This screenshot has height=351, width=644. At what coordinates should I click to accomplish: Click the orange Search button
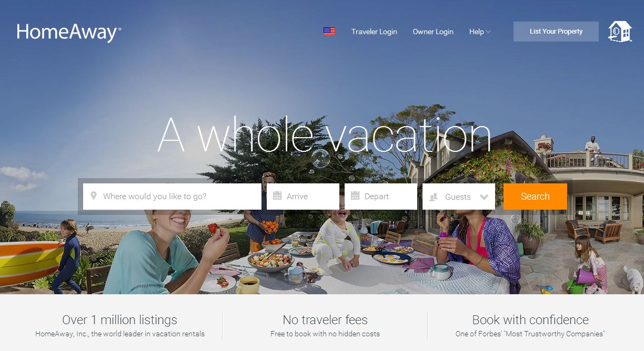(535, 197)
